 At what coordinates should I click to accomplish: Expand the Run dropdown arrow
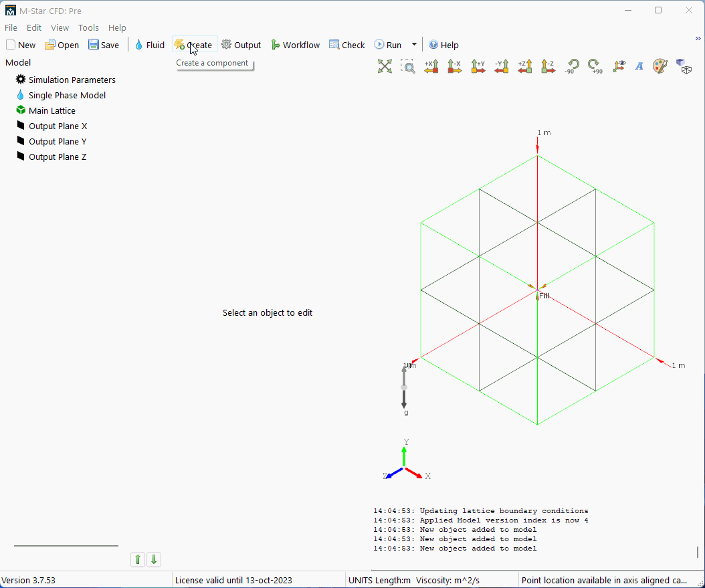coord(414,45)
